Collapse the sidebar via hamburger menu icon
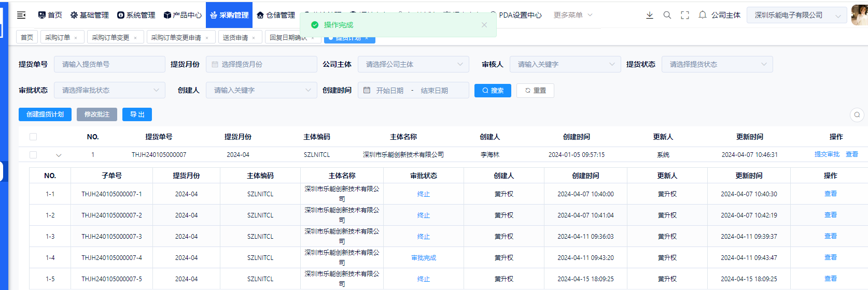Screen dimensions: 868x290 [x=21, y=15]
